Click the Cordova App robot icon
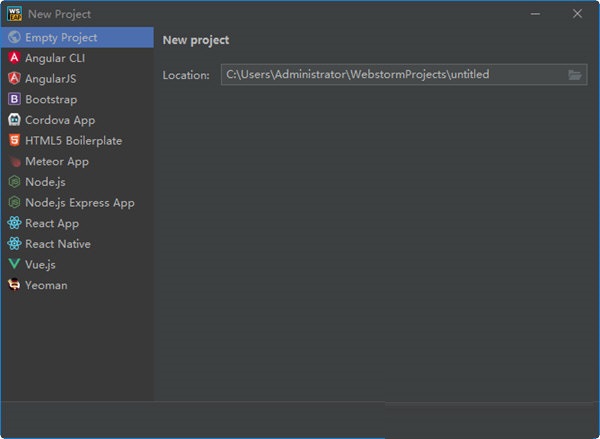Screen dimensions: 600x439 (15, 120)
